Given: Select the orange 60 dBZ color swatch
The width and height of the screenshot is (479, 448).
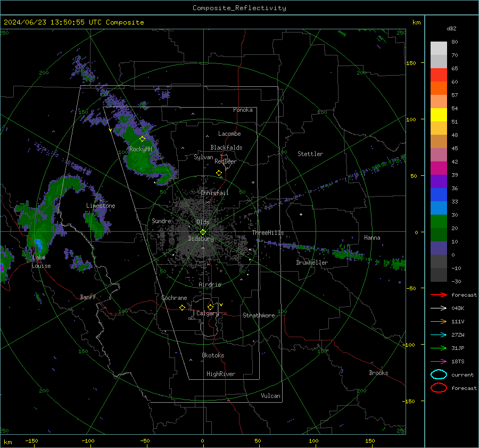Looking at the screenshot, I should pyautogui.click(x=439, y=88).
